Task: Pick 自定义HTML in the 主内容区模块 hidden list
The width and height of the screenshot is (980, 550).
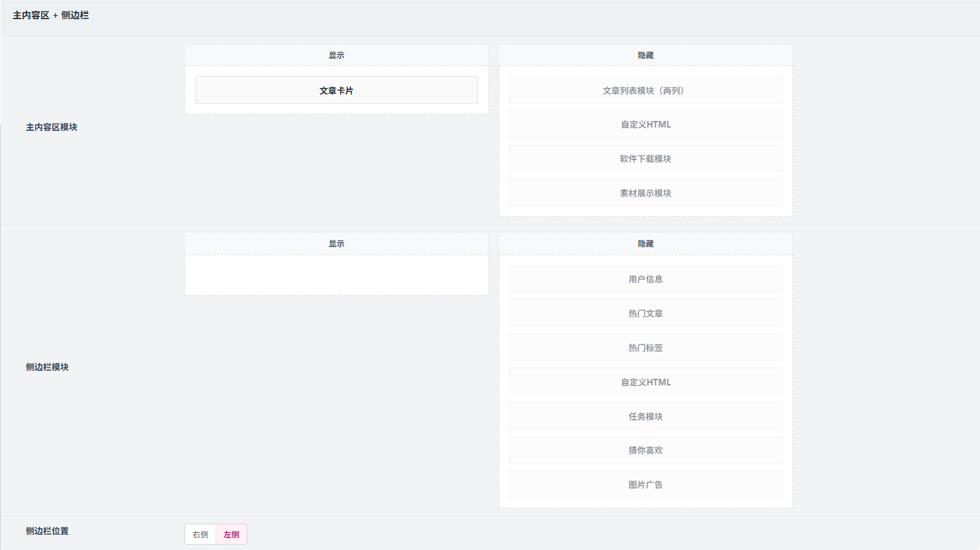Action: coord(645,124)
